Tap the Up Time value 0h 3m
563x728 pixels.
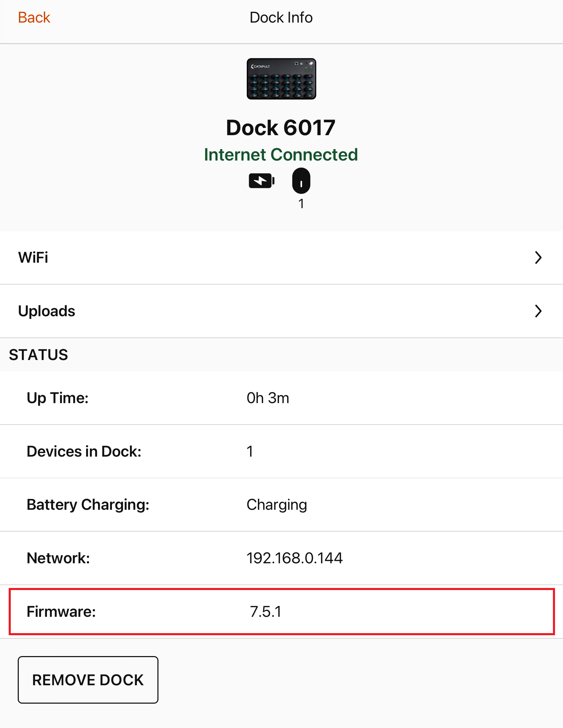pyautogui.click(x=268, y=398)
